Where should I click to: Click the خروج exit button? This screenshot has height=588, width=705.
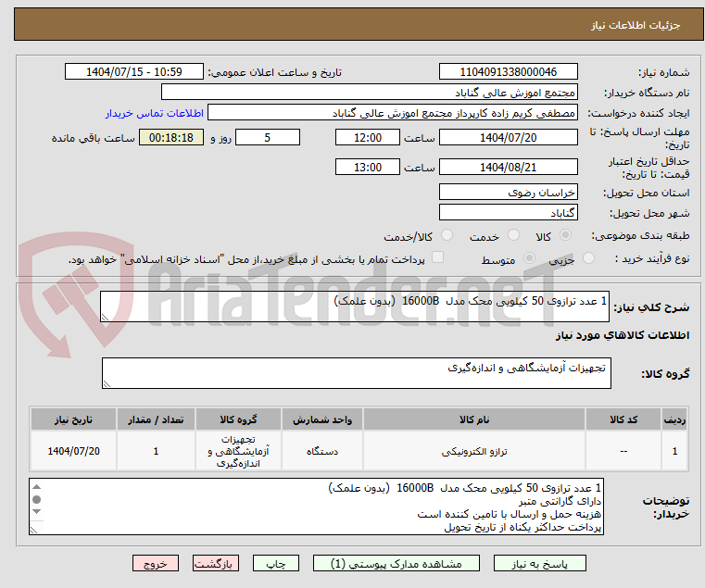pyautogui.click(x=155, y=563)
